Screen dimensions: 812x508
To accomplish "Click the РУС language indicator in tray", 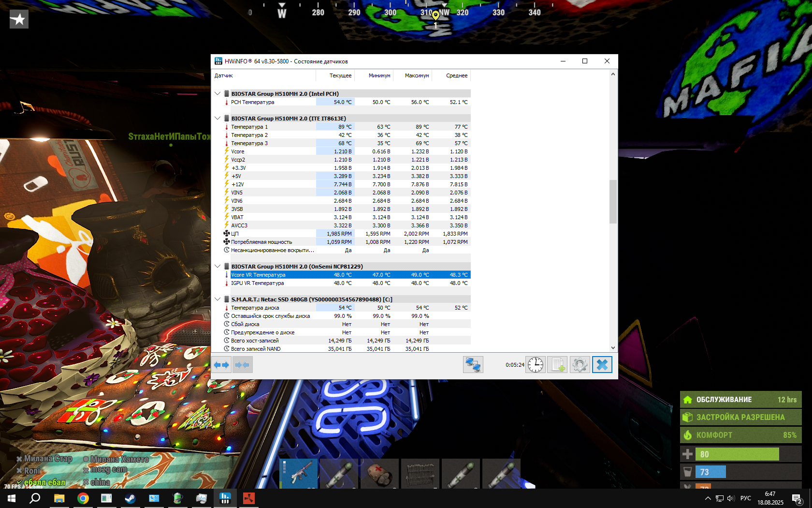I will tap(745, 498).
